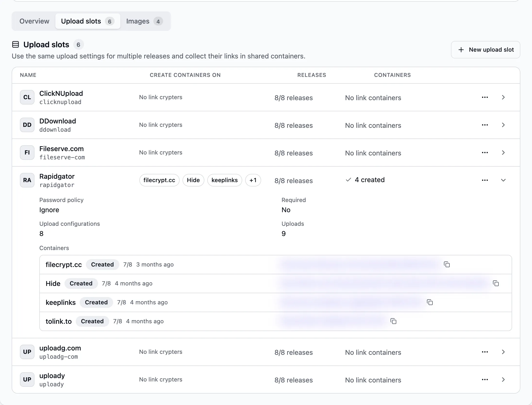Click the '4 created' containers status
The height and width of the screenshot is (405, 532).
(365, 180)
